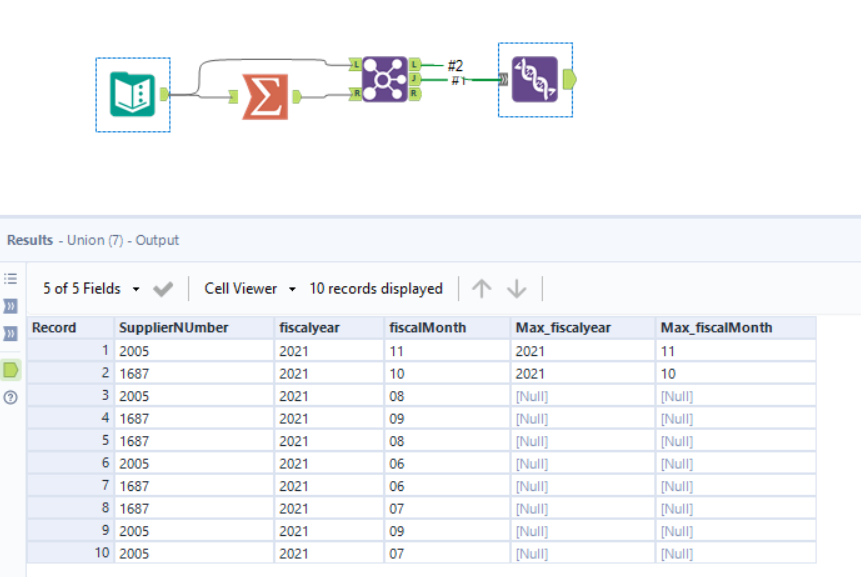Select the J output anchor of Join tool
This screenshot has height=577, width=861.
(x=415, y=79)
